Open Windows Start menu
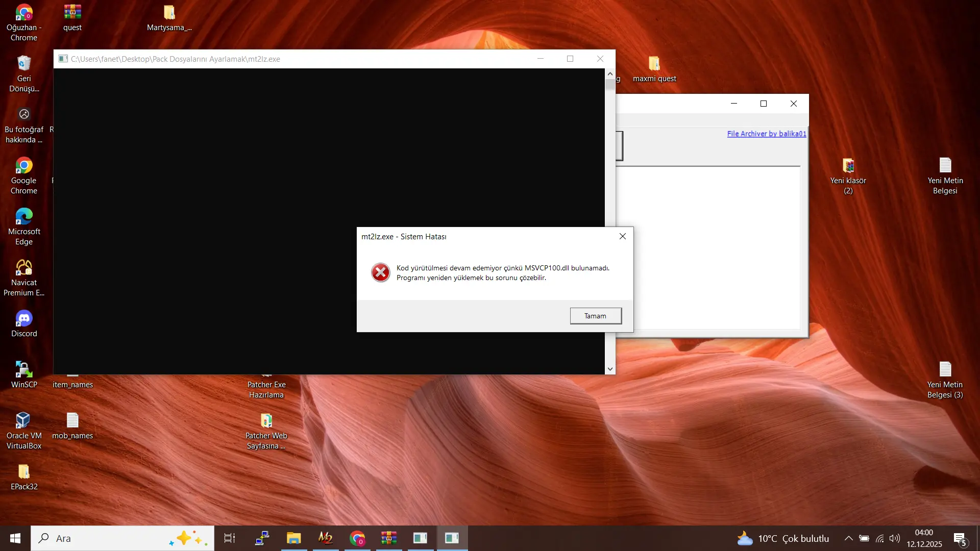Viewport: 980px width, 551px height. click(x=15, y=538)
